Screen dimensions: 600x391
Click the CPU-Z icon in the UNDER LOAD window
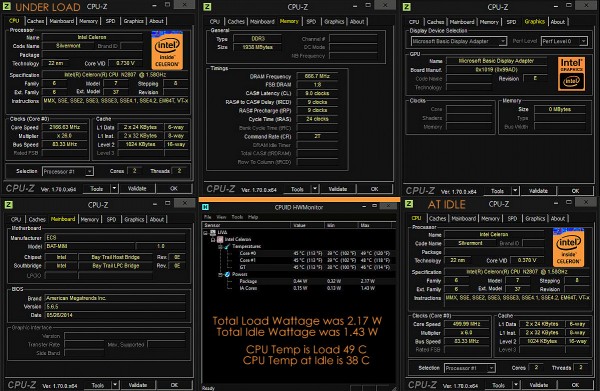pos(7,7)
